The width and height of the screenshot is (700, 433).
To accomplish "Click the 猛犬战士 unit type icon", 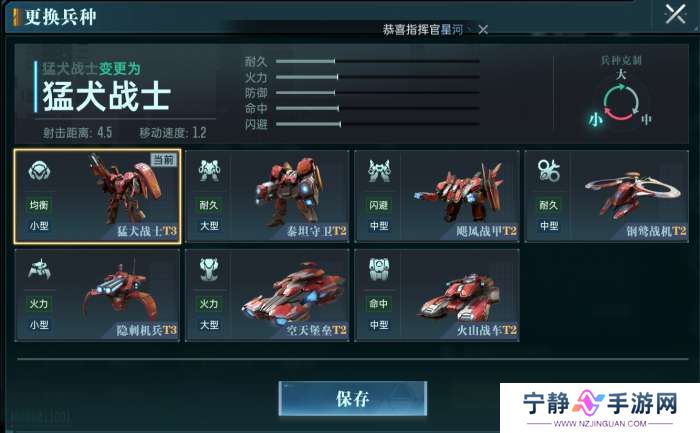I will 39,171.
